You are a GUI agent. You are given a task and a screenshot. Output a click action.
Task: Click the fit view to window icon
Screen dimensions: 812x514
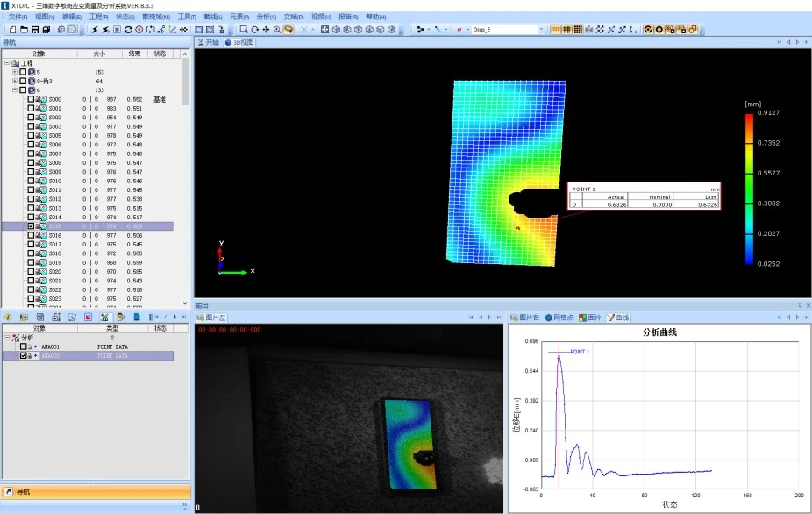coord(324,30)
